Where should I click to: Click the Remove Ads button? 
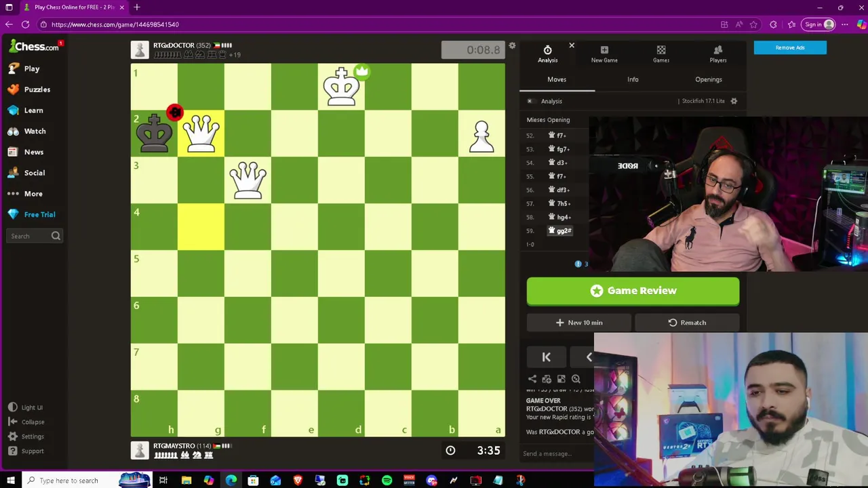tap(790, 47)
